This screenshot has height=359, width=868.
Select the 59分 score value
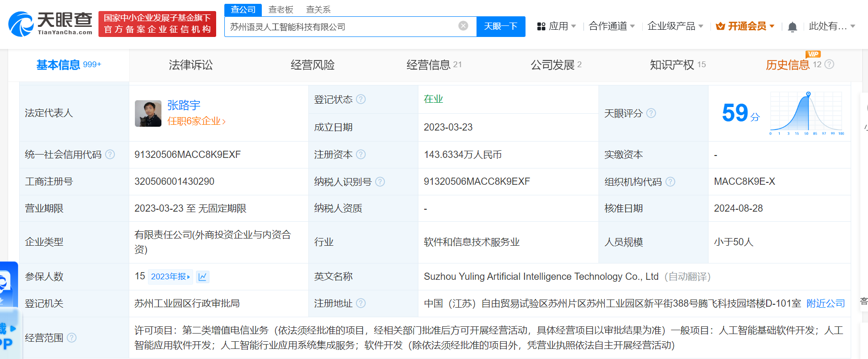(741, 113)
